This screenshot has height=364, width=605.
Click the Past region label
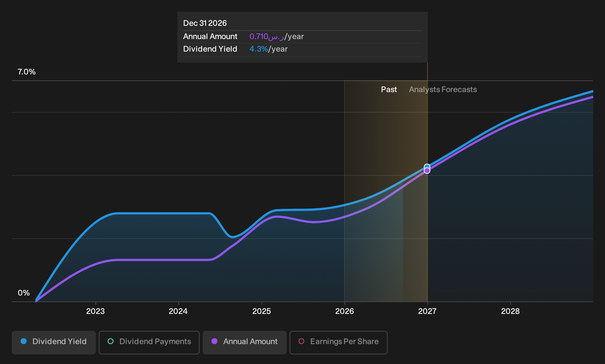(389, 90)
